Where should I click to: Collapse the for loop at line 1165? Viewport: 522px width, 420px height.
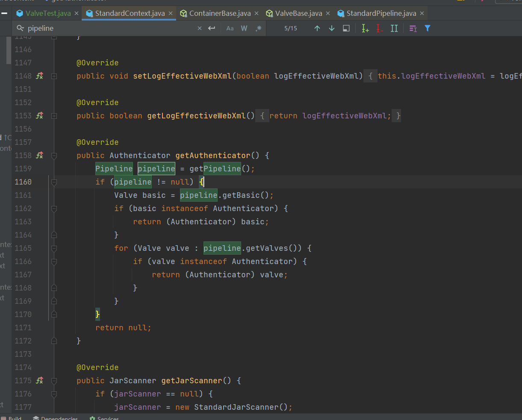click(54, 248)
